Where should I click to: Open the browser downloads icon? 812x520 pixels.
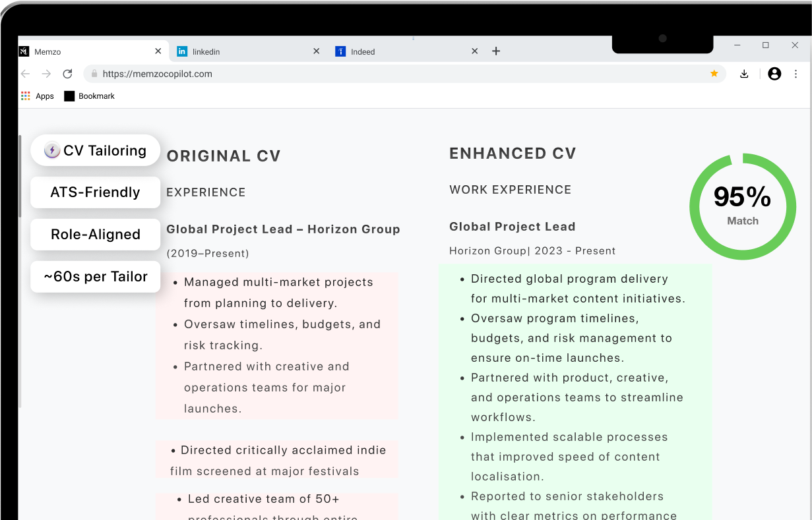744,74
